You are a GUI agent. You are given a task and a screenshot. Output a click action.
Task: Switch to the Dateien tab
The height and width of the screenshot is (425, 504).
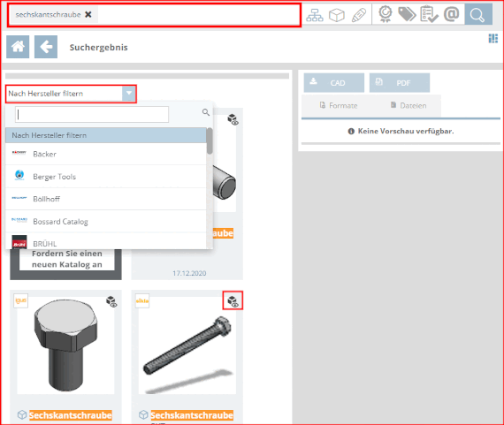coord(409,105)
